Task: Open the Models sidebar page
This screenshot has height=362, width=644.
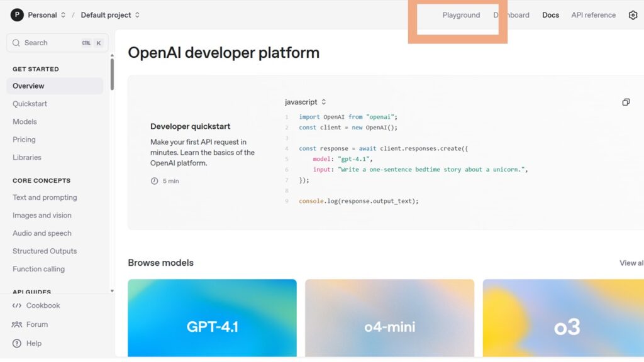Action: (25, 121)
